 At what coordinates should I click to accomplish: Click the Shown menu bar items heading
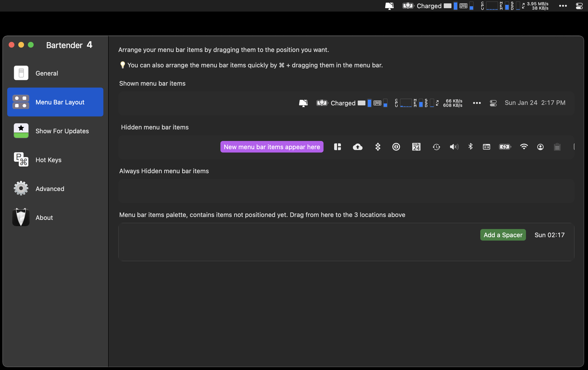[x=152, y=83]
